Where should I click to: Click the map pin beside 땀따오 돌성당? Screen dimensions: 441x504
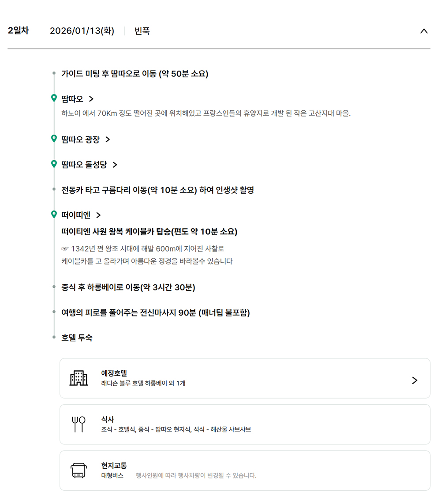click(54, 164)
